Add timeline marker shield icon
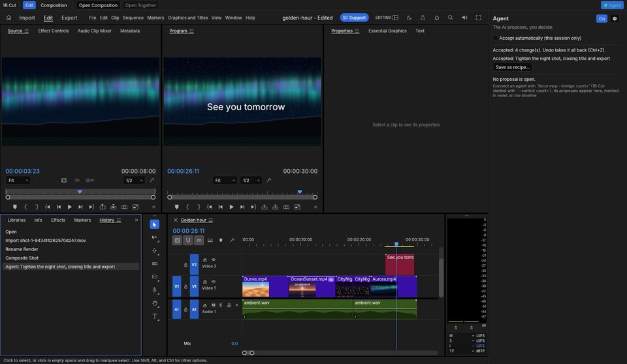This screenshot has width=627, height=364. (221, 240)
